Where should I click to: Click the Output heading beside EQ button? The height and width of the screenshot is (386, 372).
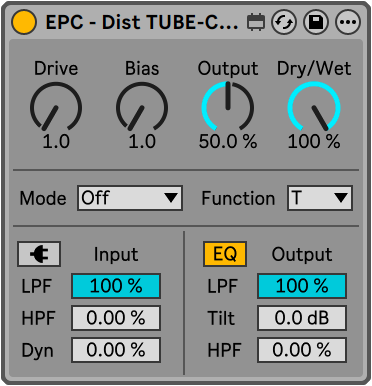302,255
